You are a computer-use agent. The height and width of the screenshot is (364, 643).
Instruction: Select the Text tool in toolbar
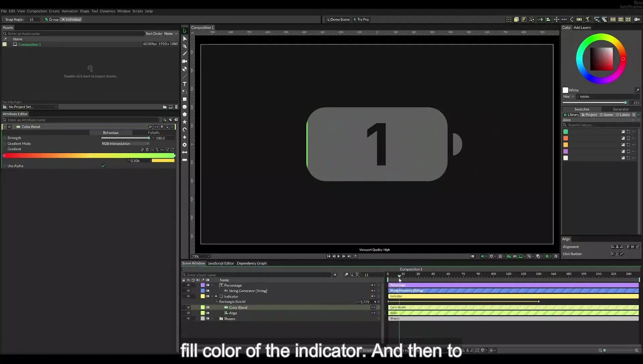click(185, 84)
